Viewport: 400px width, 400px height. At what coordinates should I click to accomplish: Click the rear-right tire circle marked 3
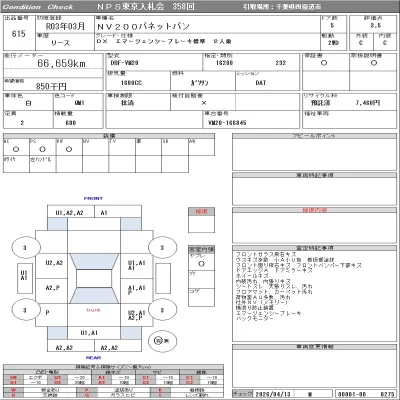[162, 310]
